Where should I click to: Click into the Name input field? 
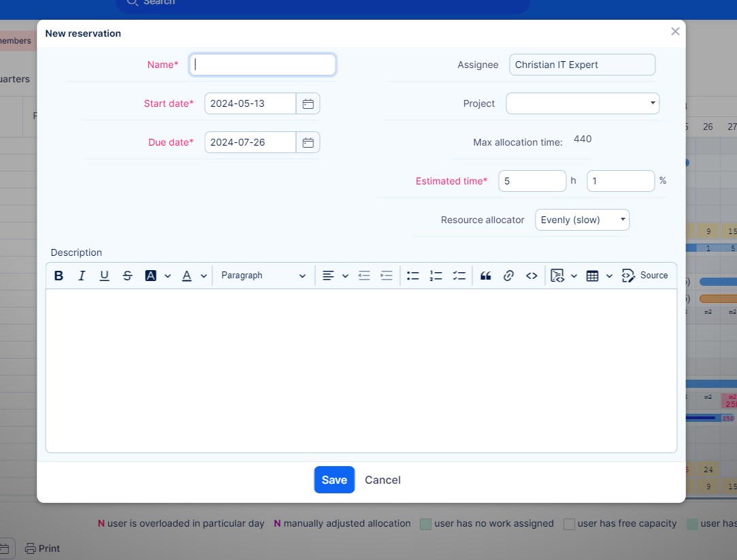tap(263, 65)
